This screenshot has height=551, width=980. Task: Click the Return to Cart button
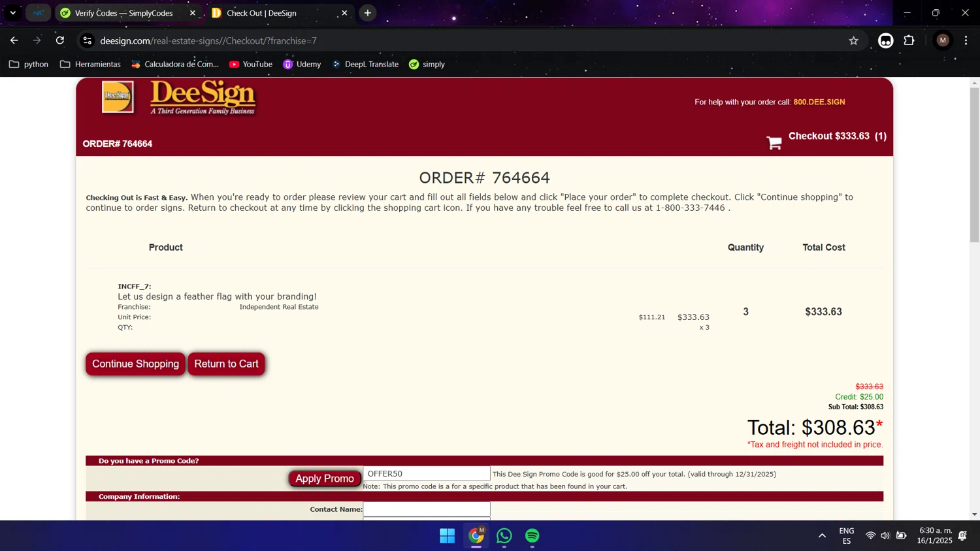coord(226,364)
